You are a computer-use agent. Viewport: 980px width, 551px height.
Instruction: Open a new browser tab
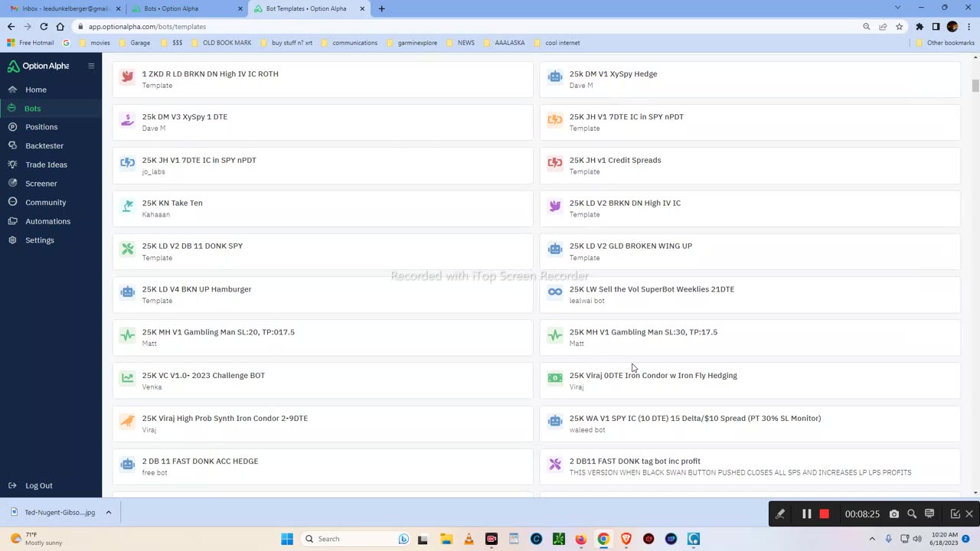(381, 8)
